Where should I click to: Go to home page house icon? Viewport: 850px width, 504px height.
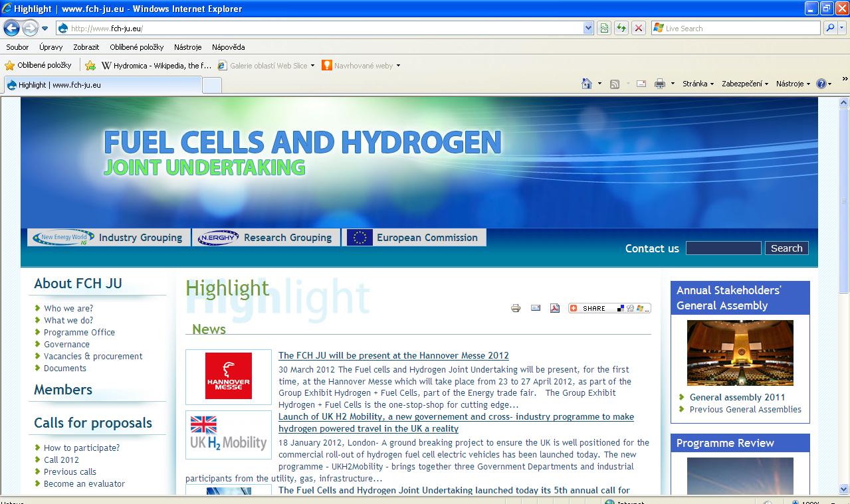click(587, 84)
